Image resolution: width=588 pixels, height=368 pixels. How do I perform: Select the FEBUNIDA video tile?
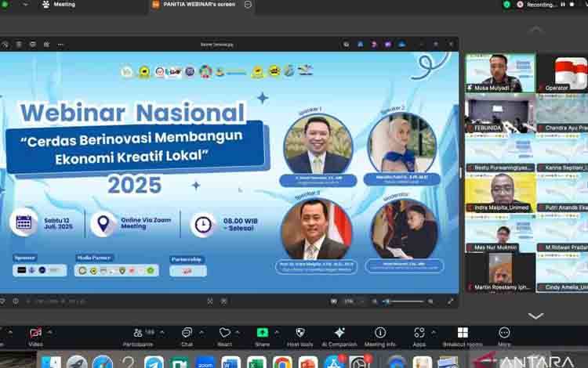tap(500, 113)
